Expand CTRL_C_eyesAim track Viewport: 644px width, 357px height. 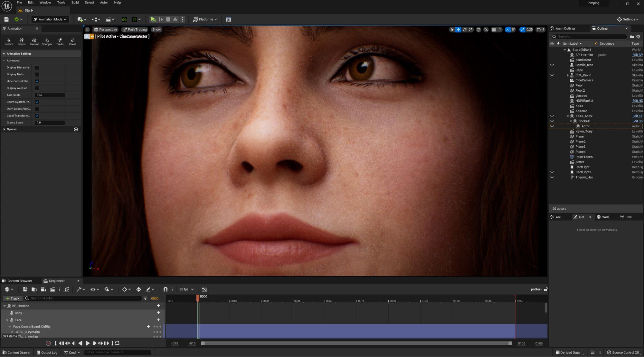click(12, 332)
